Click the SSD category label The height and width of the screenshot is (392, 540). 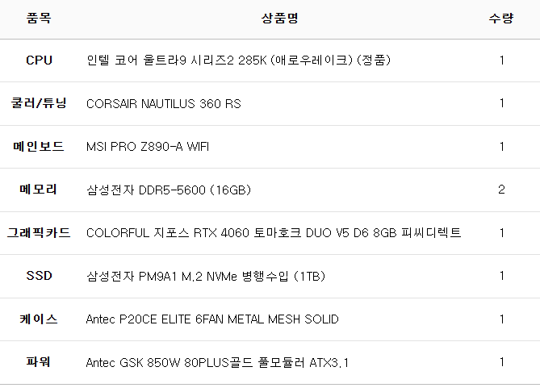pyautogui.click(x=39, y=276)
